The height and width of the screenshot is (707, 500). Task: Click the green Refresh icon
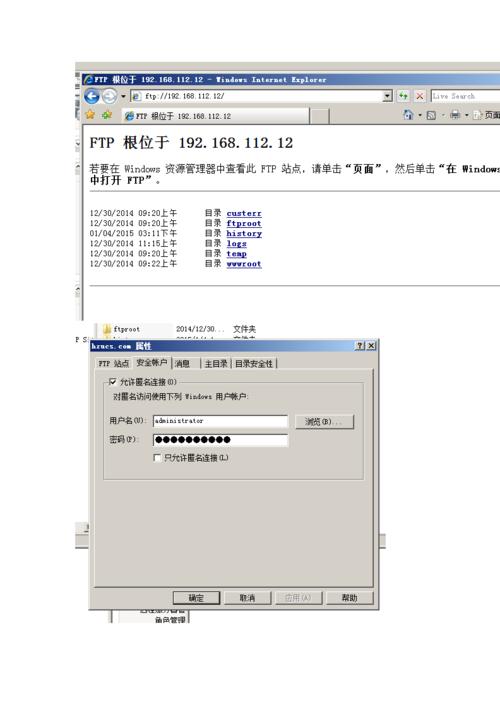403,96
